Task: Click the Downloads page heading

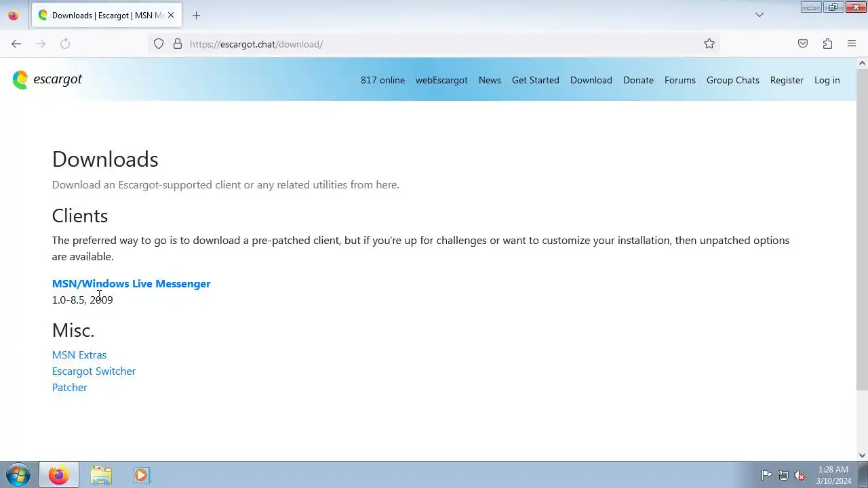Action: [x=105, y=159]
